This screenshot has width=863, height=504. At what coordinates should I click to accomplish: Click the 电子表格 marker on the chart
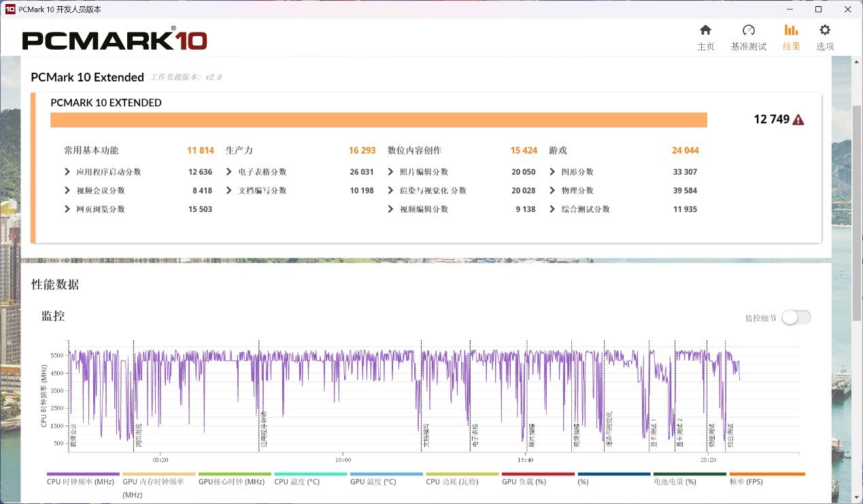tap(475, 435)
